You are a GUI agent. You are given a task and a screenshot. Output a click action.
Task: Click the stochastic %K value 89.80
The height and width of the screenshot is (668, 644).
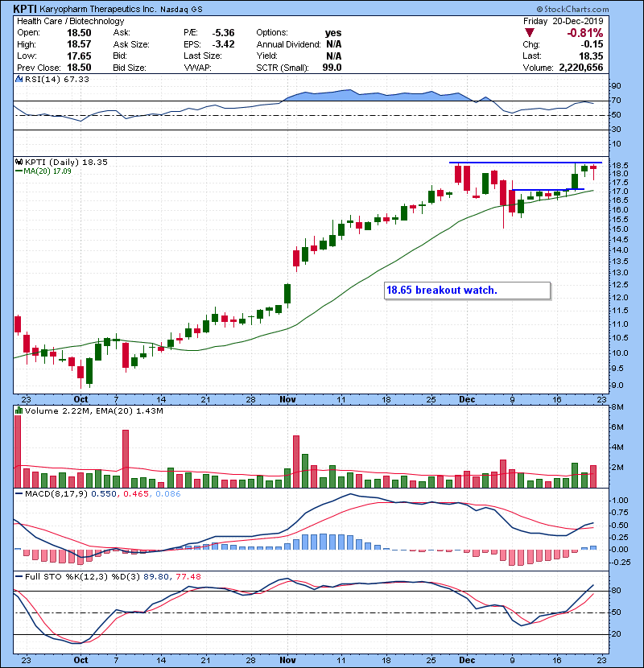point(156,576)
